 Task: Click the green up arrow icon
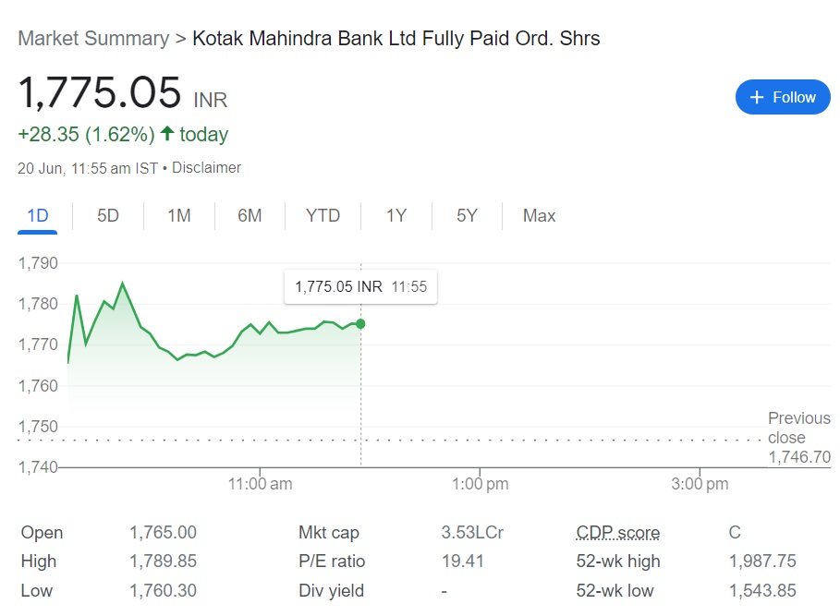[x=167, y=134]
